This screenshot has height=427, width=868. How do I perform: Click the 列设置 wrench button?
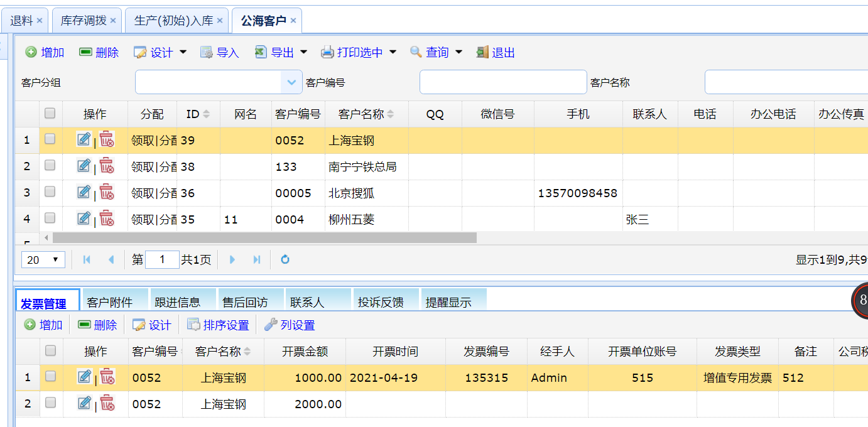[x=290, y=325]
